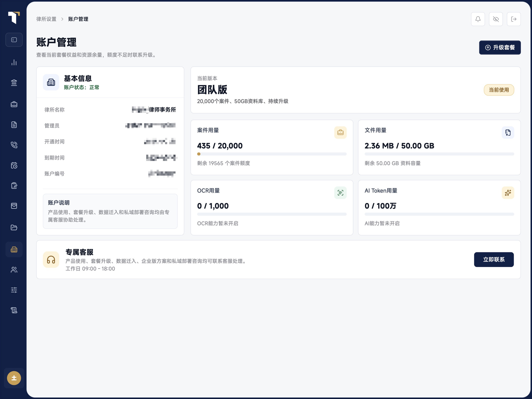532x399 pixels.
Task: Click the 专属客服 heading
Action: coord(79,252)
